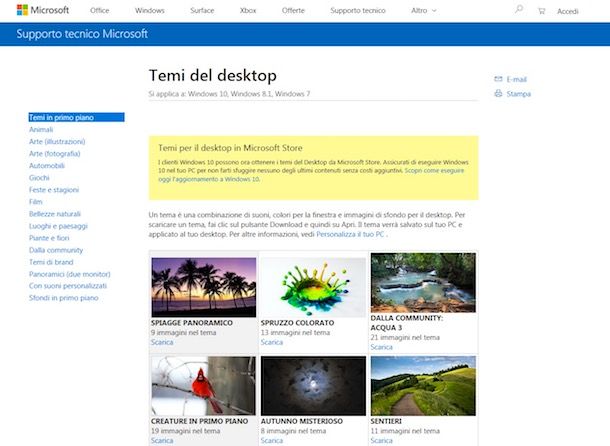Click the E-mail link
This screenshot has height=446, width=610.
(517, 79)
